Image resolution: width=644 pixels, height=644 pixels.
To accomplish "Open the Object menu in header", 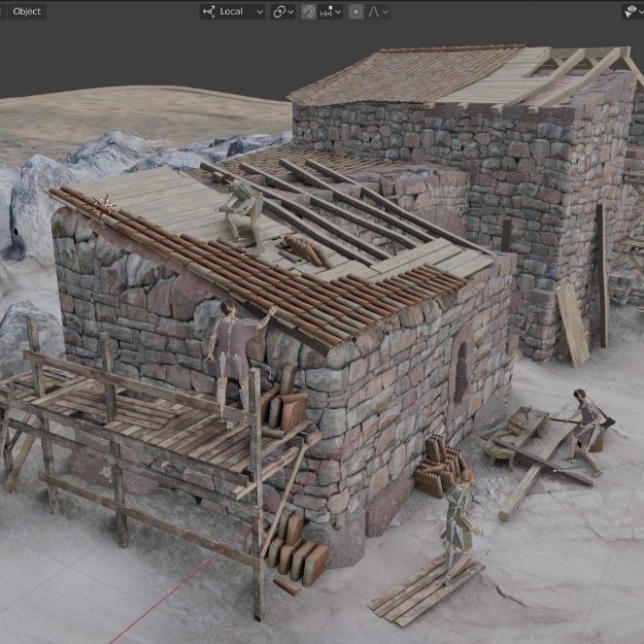I will point(26,12).
